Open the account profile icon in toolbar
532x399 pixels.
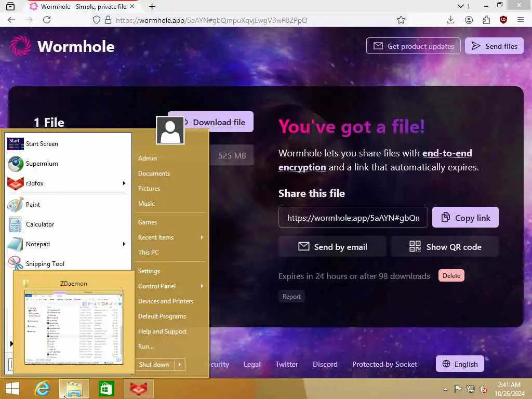(469, 20)
